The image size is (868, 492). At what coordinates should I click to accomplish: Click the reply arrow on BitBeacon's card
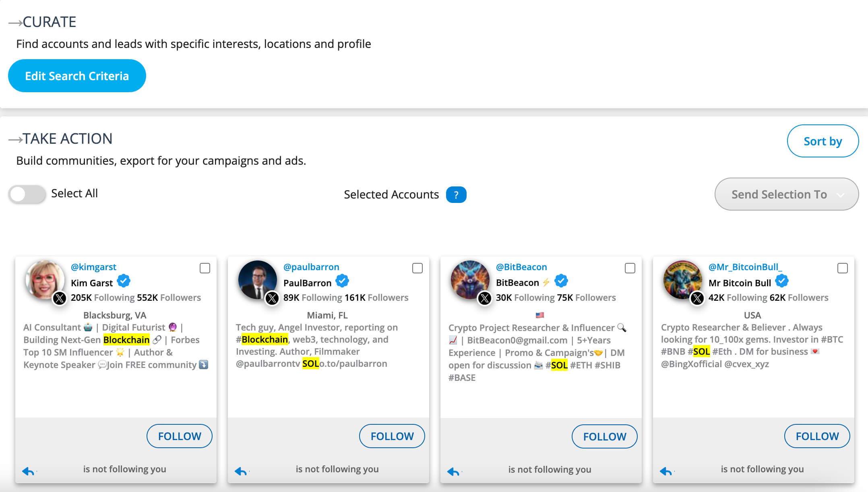pos(453,471)
